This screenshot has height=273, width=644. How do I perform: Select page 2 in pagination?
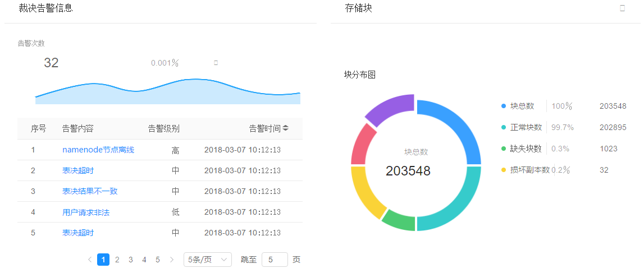click(x=117, y=260)
